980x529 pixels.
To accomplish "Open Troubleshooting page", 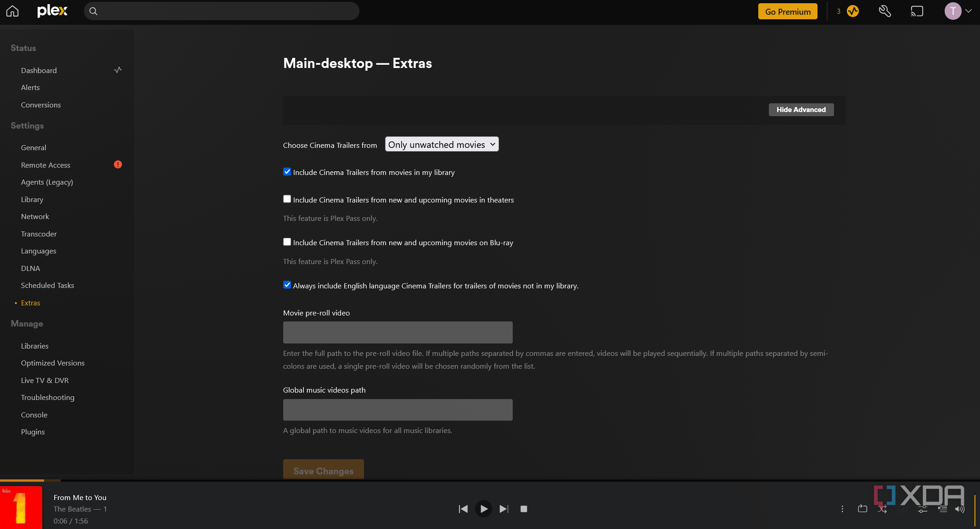I will 48,397.
